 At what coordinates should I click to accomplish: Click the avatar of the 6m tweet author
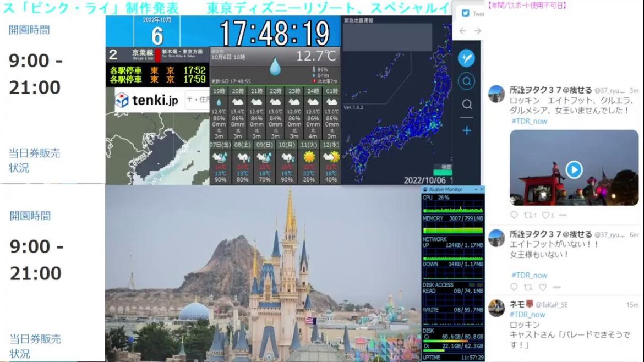point(496,238)
